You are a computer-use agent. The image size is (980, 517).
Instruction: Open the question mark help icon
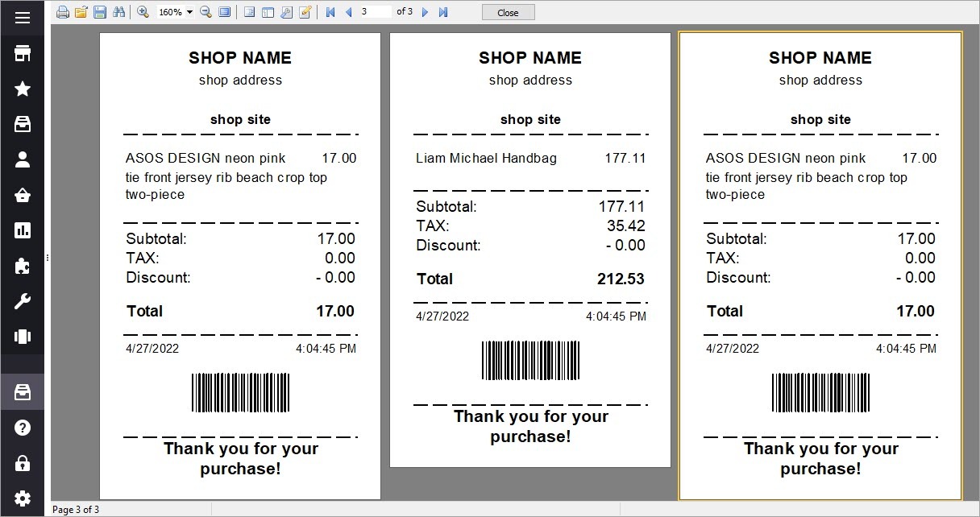[x=23, y=428]
